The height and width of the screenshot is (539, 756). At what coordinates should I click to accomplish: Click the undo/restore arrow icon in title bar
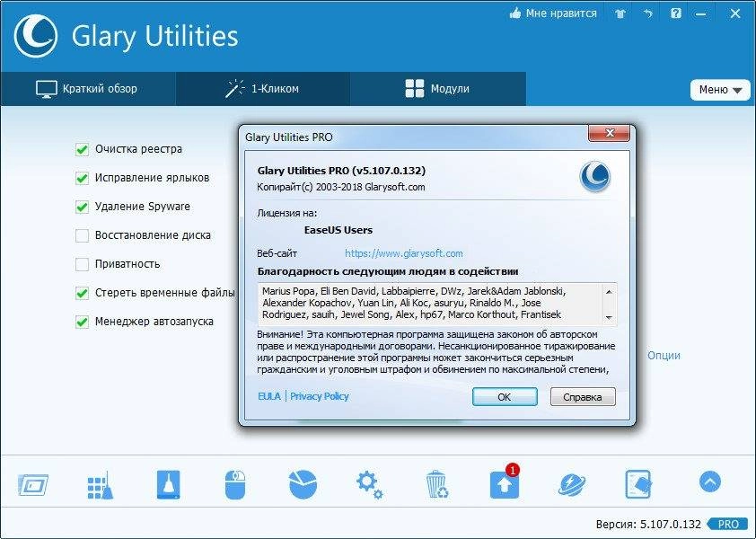click(x=648, y=13)
